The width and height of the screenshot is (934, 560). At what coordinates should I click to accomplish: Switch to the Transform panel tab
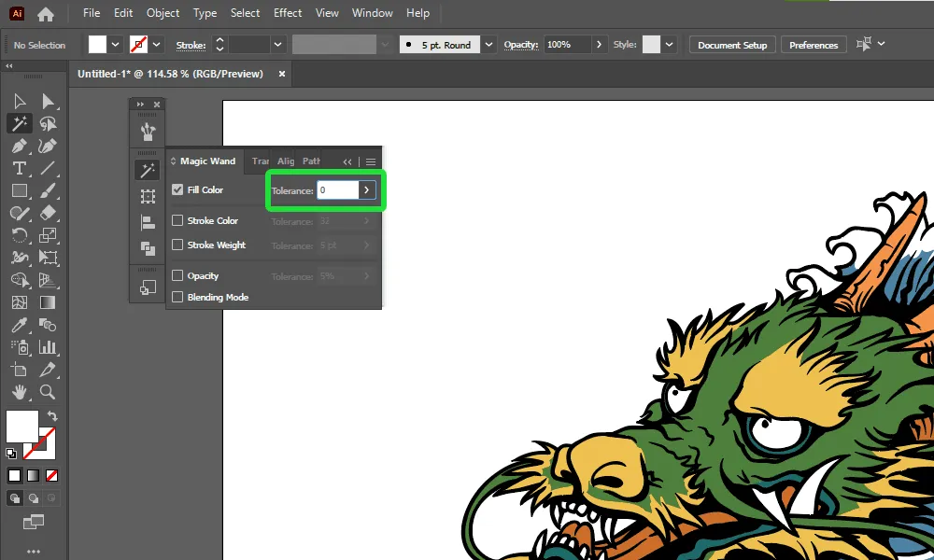tap(260, 161)
